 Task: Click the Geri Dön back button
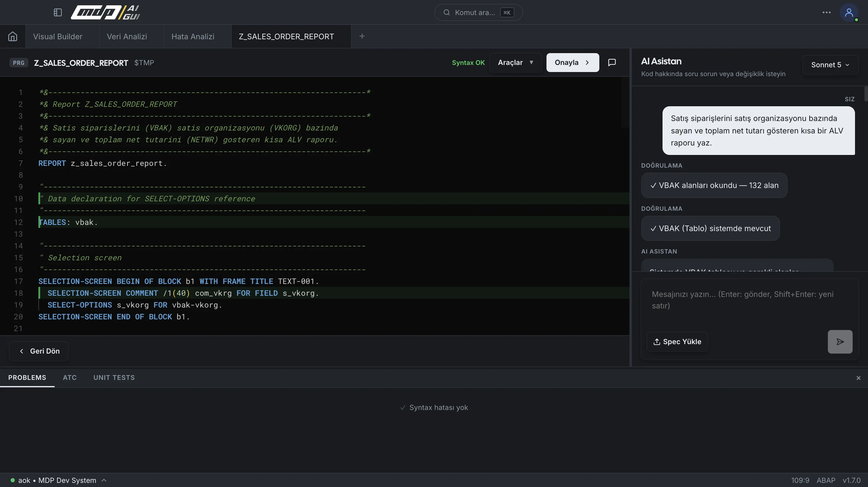point(39,351)
